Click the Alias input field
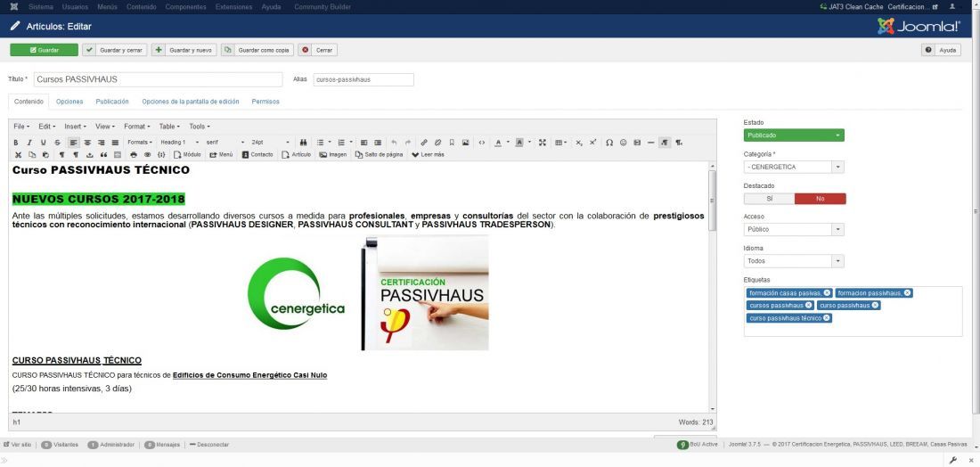The width and height of the screenshot is (980, 467). 363,80
